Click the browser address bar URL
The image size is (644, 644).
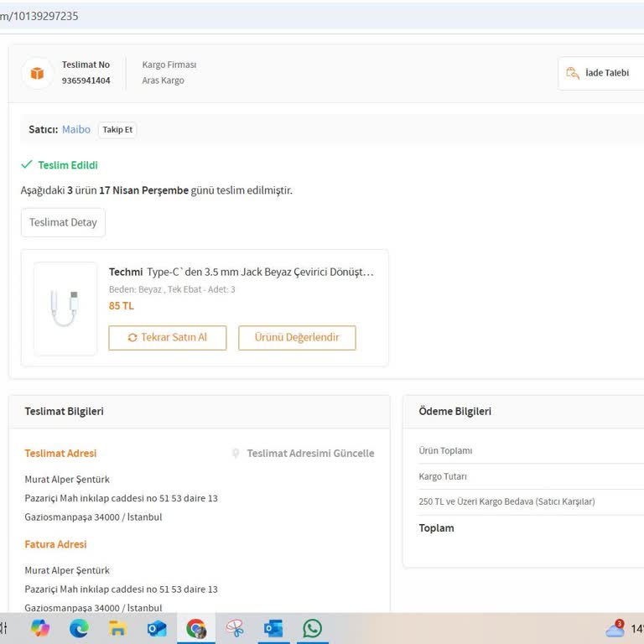pos(39,16)
